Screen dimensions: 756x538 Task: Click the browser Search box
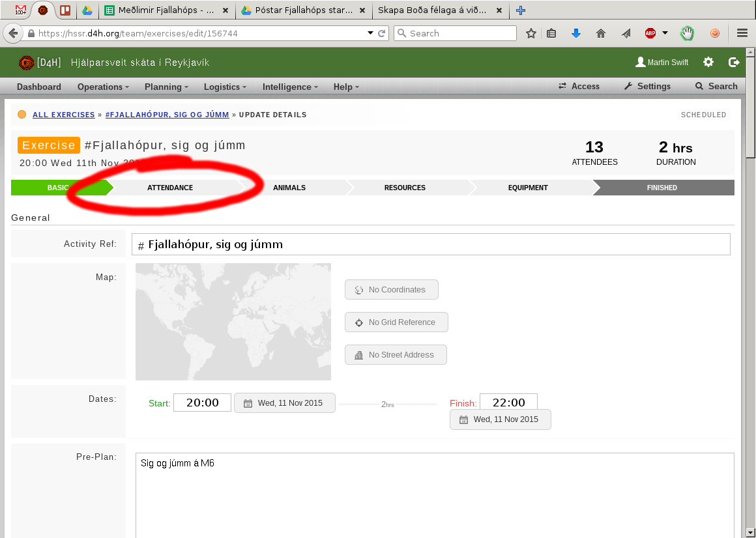pos(455,33)
